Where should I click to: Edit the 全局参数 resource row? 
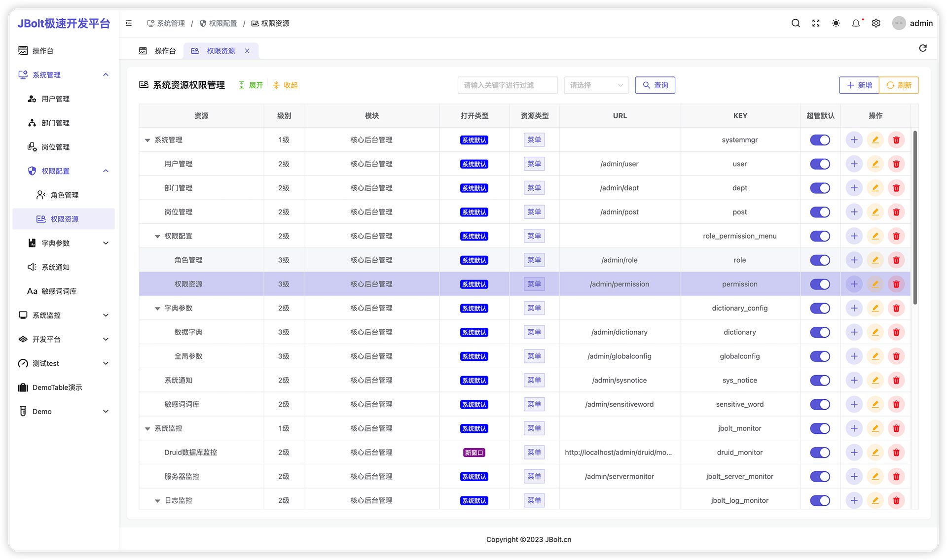[875, 356]
